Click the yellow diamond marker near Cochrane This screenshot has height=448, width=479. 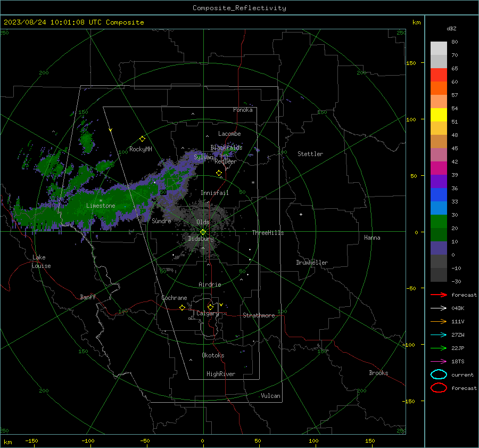pos(182,307)
